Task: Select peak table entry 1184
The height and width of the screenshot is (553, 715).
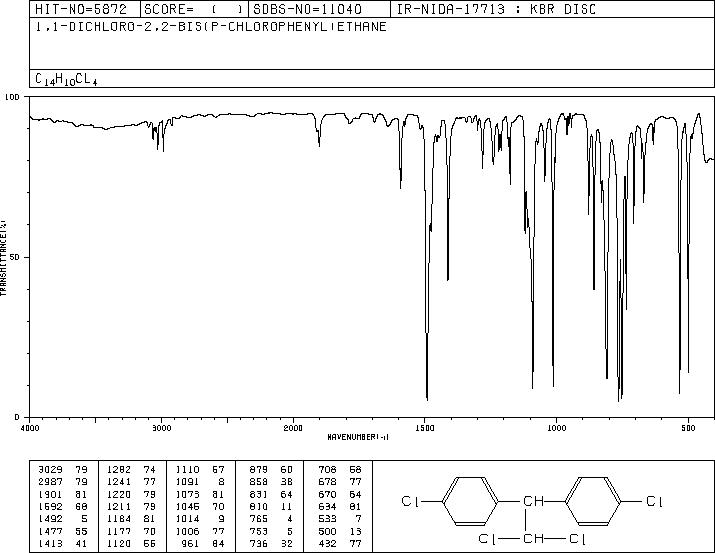Action: (119, 519)
